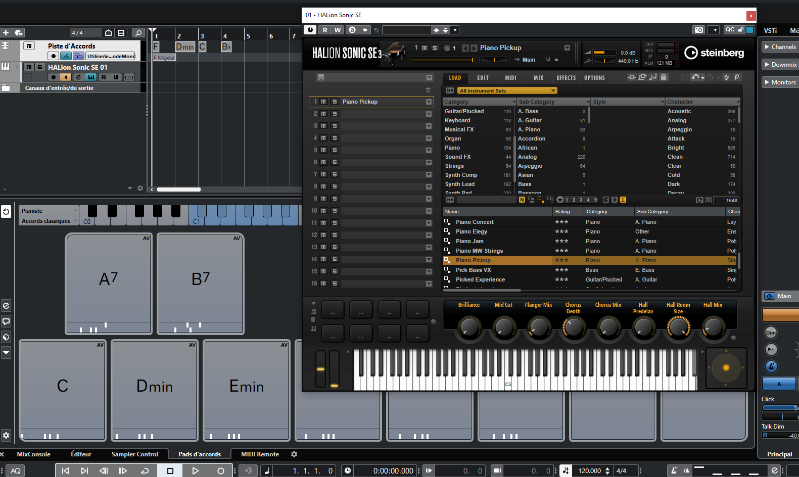Click the chord pads settings gear icon
This screenshot has height=477, width=799.
coord(6,435)
